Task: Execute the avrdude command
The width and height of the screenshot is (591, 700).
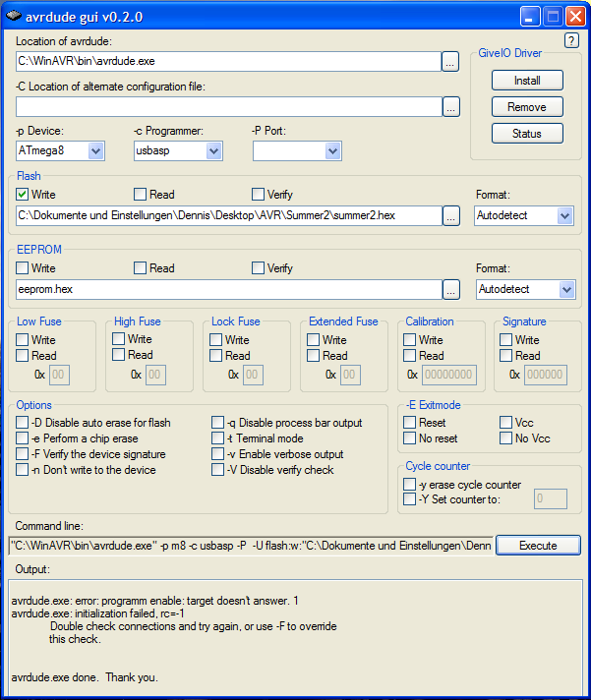Action: click(x=538, y=546)
